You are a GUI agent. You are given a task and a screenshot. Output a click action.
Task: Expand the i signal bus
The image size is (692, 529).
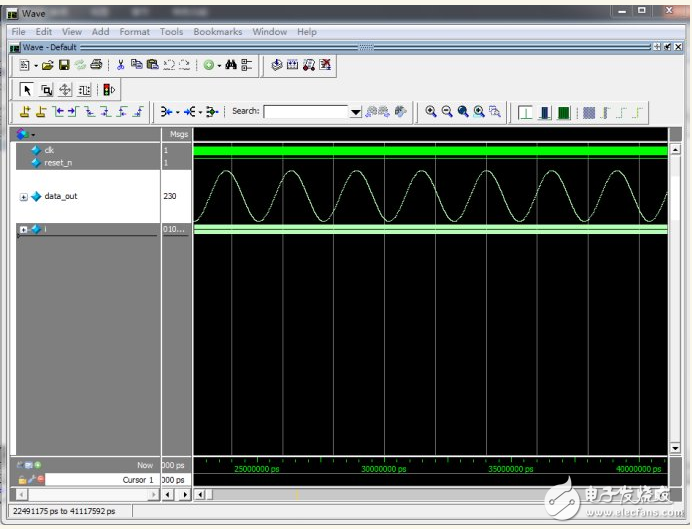[23, 230]
